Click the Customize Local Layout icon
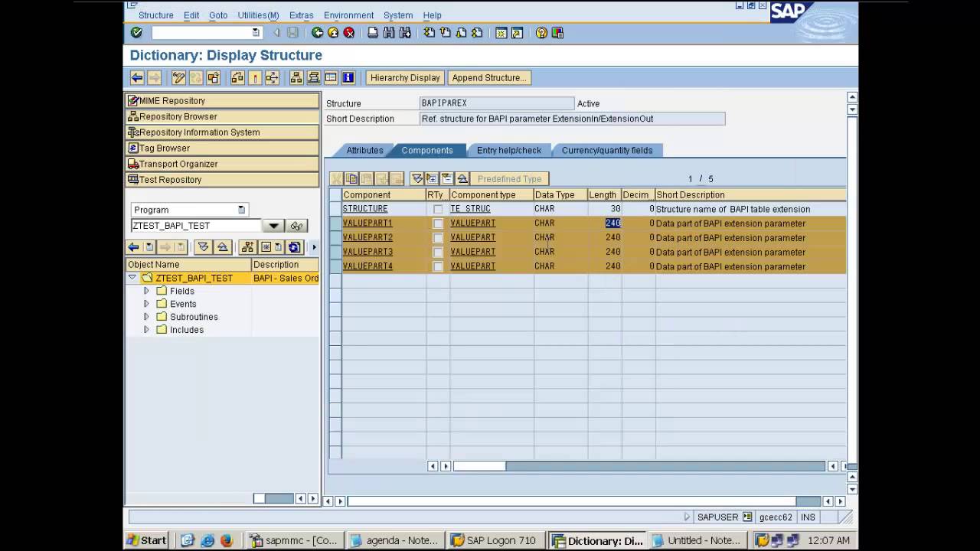 [x=557, y=33]
